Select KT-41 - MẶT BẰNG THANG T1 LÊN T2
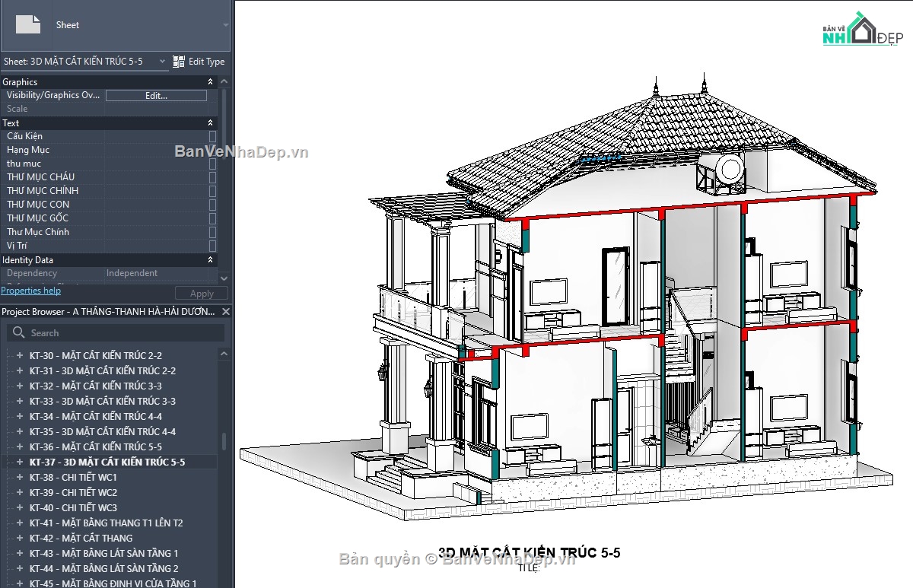 (107, 523)
